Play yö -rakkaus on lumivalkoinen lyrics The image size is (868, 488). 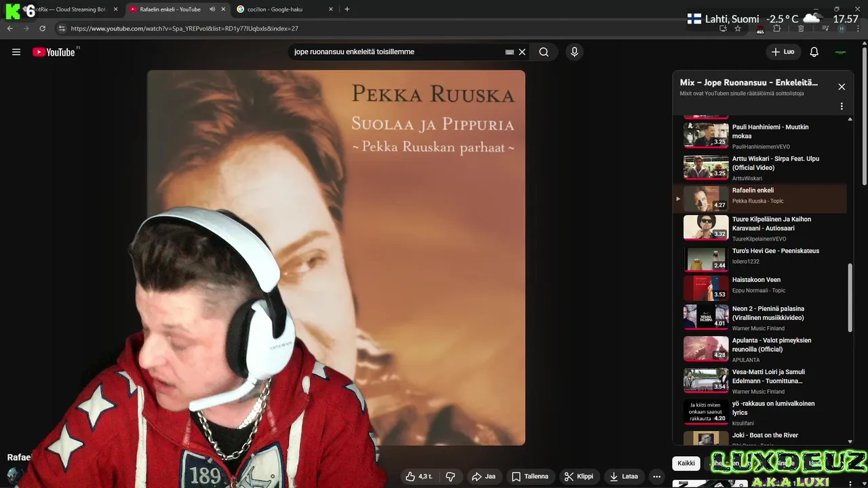pyautogui.click(x=759, y=411)
